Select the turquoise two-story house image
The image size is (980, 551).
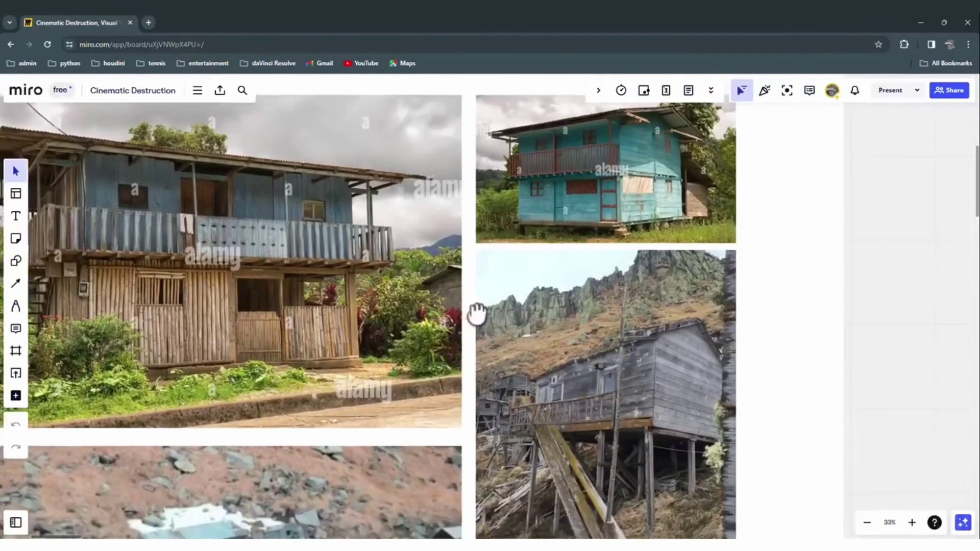[x=606, y=169]
